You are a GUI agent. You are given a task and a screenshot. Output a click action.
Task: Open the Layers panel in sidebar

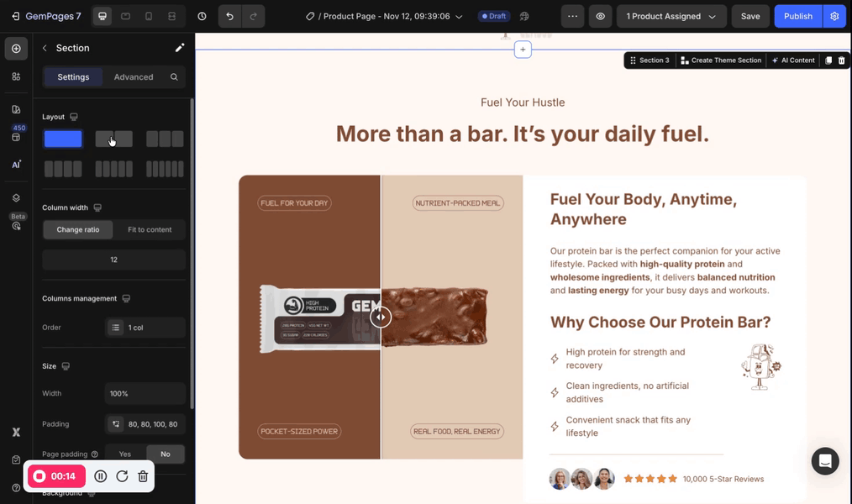point(16,198)
